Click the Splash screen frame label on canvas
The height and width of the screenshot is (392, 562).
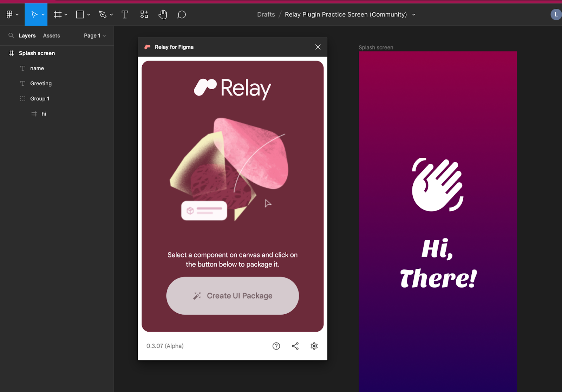pyautogui.click(x=376, y=47)
